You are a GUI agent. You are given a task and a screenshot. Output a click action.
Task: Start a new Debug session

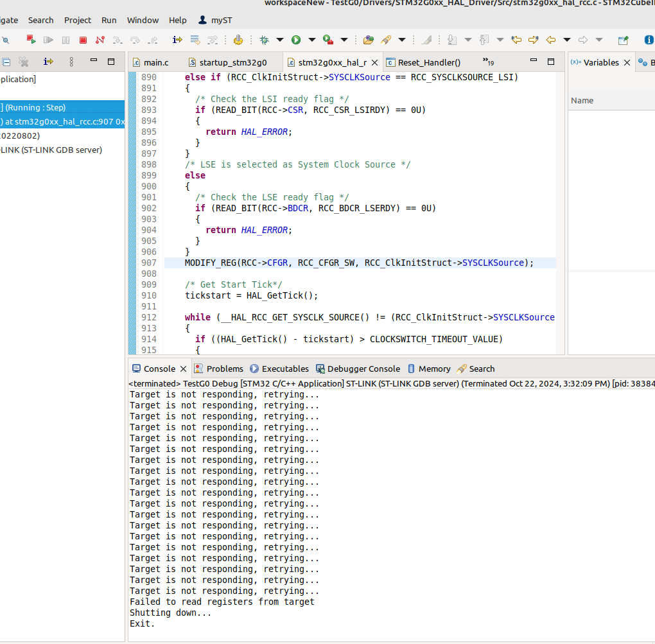264,40
